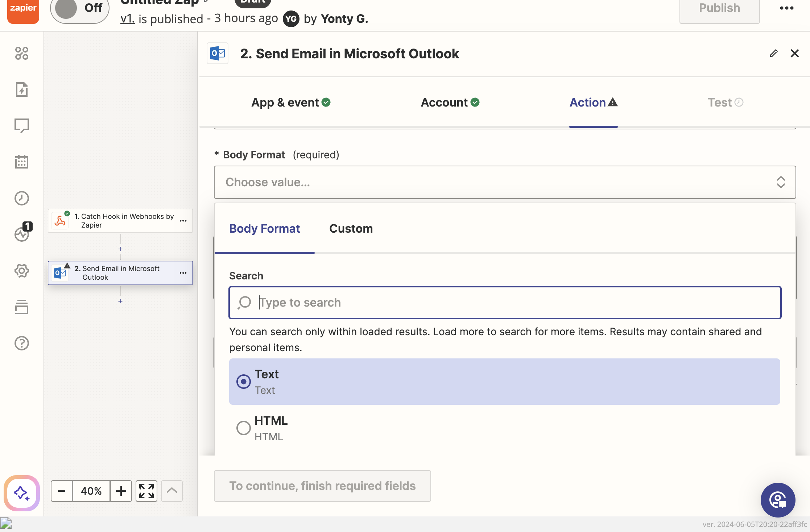Click fit-to-view expand icon on canvas
The width and height of the screenshot is (810, 532).
(x=146, y=491)
